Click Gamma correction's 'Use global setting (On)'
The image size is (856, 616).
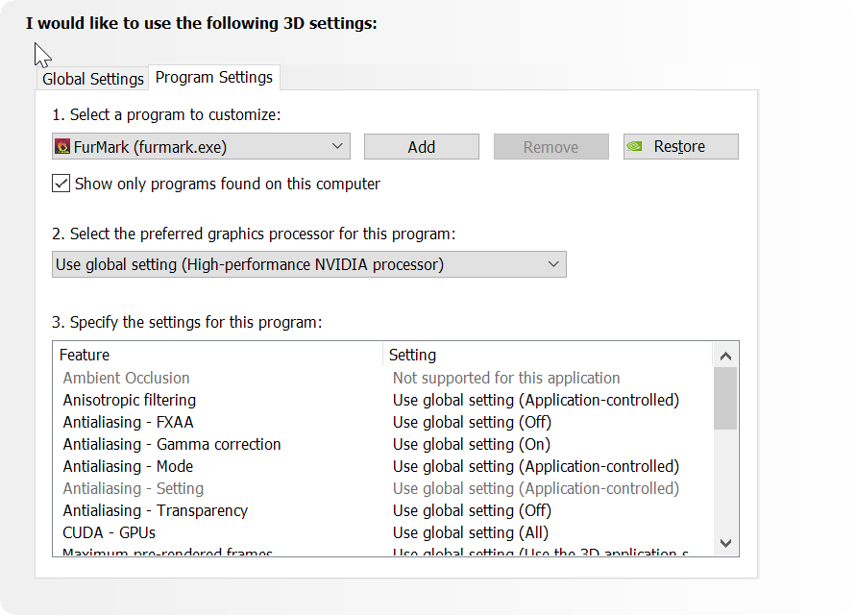[472, 444]
